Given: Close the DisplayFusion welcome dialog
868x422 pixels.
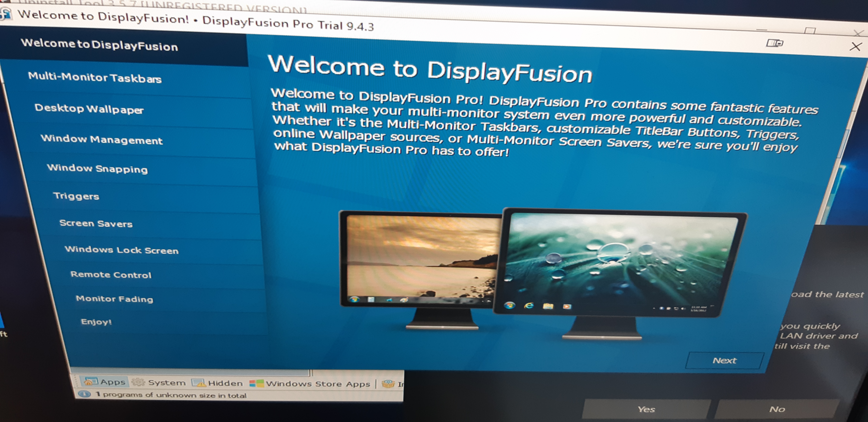Looking at the screenshot, I should 856,47.
